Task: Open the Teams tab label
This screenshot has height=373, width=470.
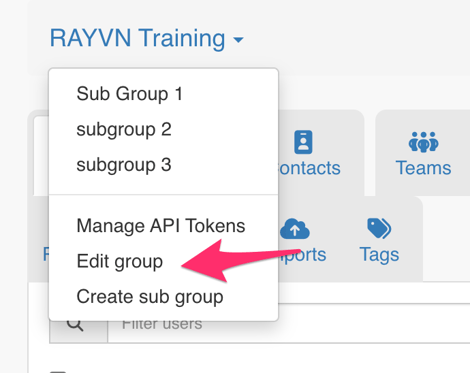Action: 423,168
